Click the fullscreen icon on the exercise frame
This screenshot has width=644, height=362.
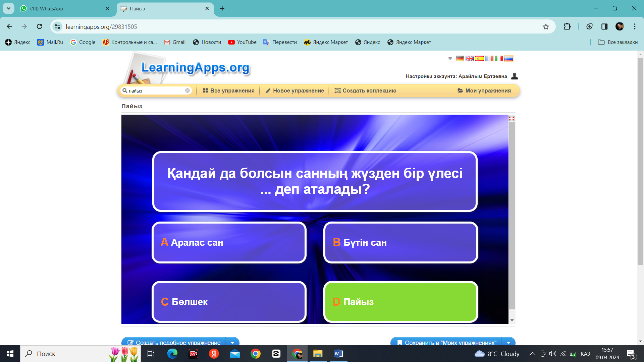(512, 118)
